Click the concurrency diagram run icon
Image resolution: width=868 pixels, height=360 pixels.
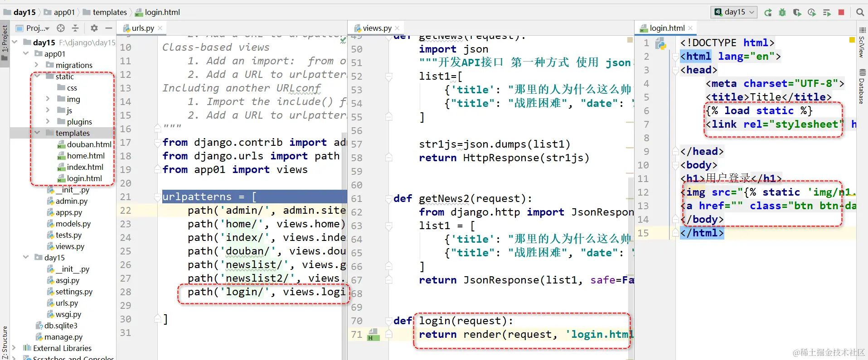[827, 12]
